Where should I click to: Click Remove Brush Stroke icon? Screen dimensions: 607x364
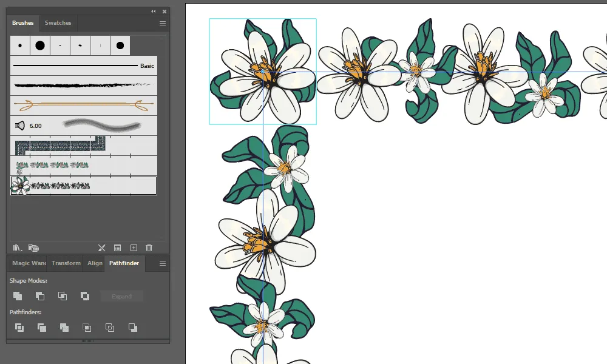(x=101, y=248)
